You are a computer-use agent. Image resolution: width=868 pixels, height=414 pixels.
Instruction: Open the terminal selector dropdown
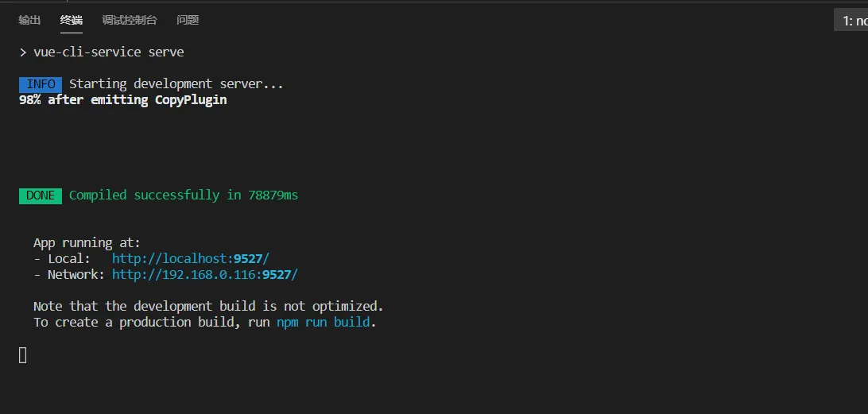click(851, 21)
